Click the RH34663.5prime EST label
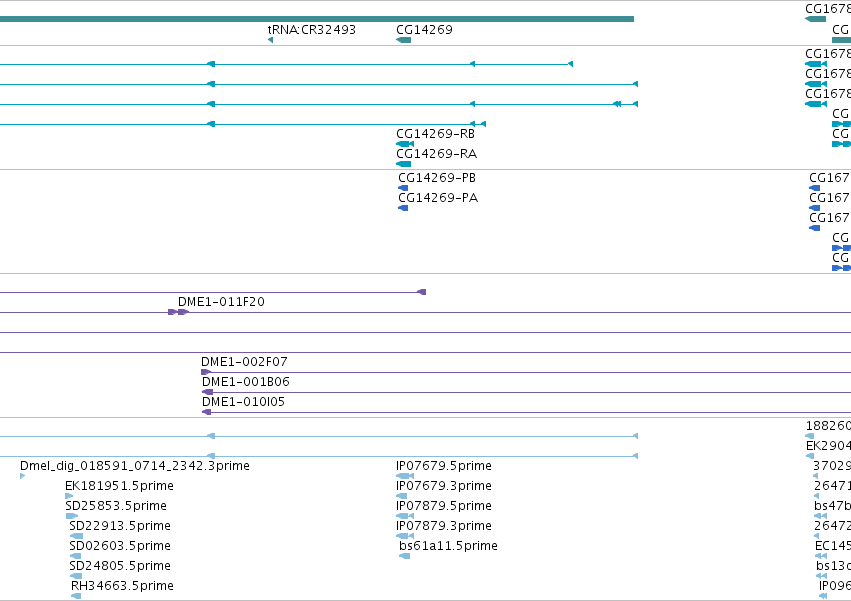Screen dimensions: 851x601 coord(122,586)
